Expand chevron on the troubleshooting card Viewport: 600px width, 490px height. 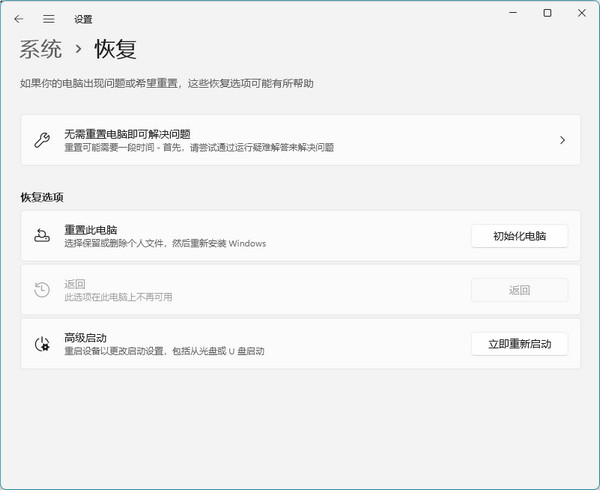tap(562, 140)
